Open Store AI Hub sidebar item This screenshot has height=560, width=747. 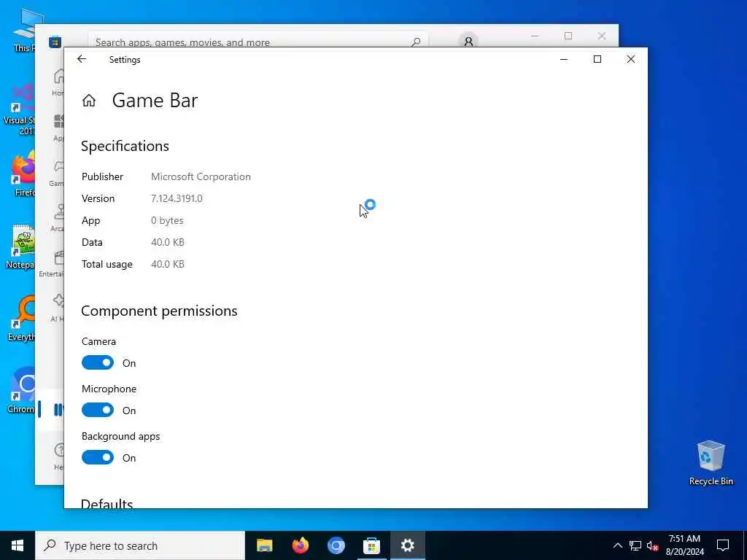tap(57, 308)
